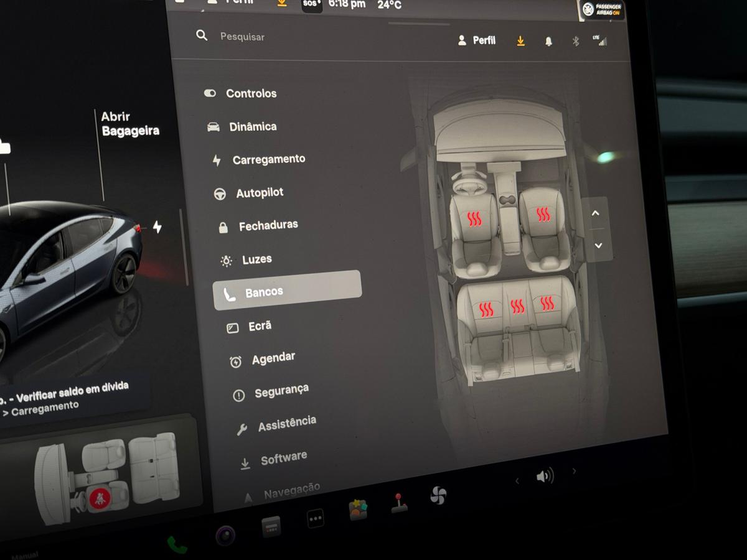Image resolution: width=747 pixels, height=560 pixels.
Task: Click the Pesquisar search field
Action: coord(242,37)
